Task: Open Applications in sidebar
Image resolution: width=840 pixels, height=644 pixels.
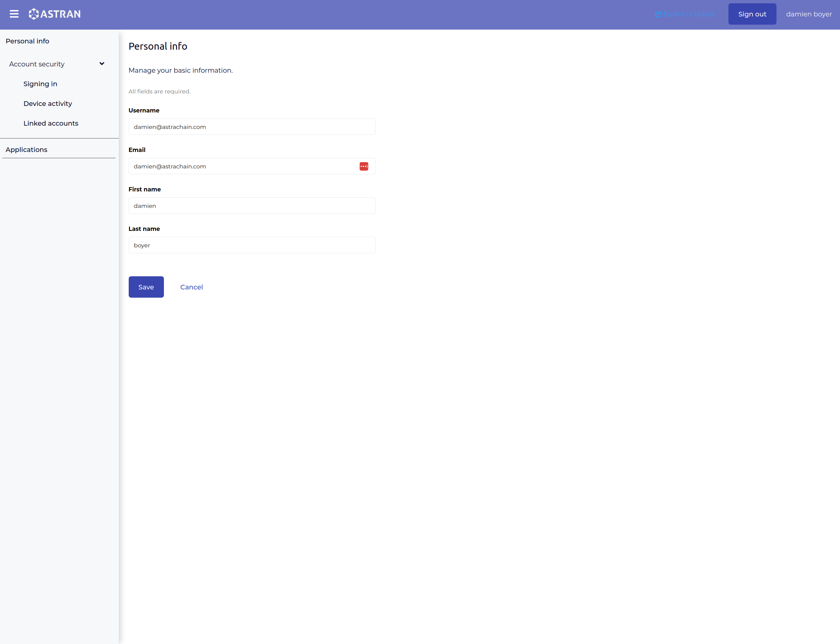Action: pyautogui.click(x=26, y=150)
